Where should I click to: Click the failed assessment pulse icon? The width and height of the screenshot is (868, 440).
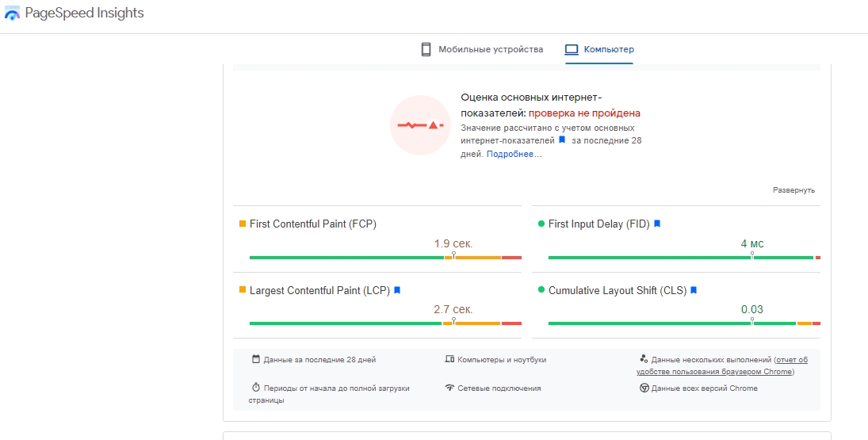point(420,125)
